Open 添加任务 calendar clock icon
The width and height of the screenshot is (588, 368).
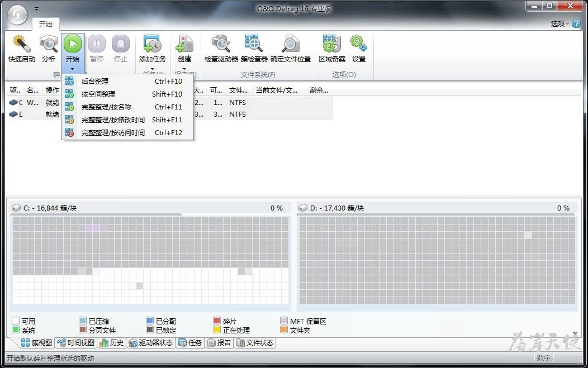click(x=152, y=44)
